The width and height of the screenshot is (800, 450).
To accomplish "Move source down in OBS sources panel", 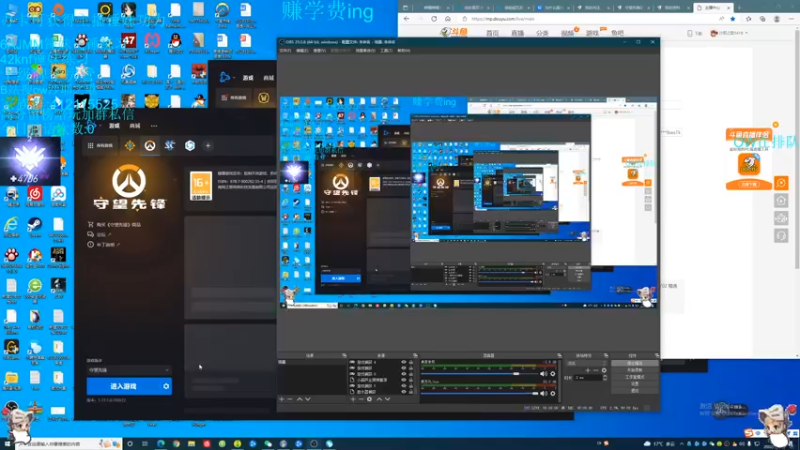I will (387, 399).
